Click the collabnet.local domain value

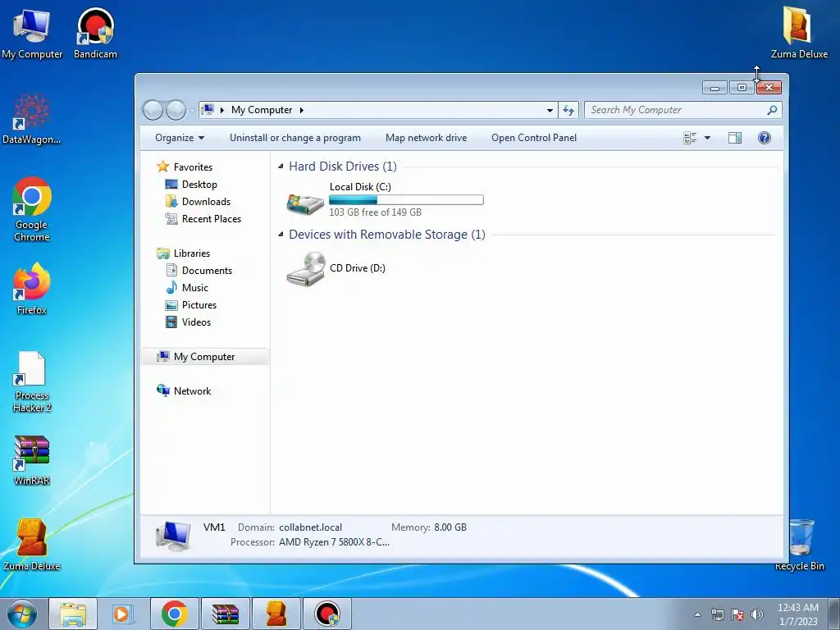point(310,527)
